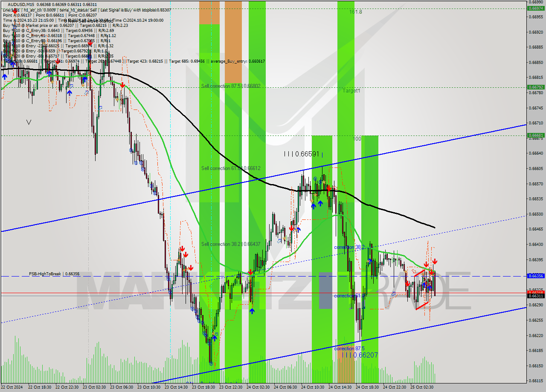
Task: Click the '| | | 0.66207' swing low label
Action: [x=360, y=355]
